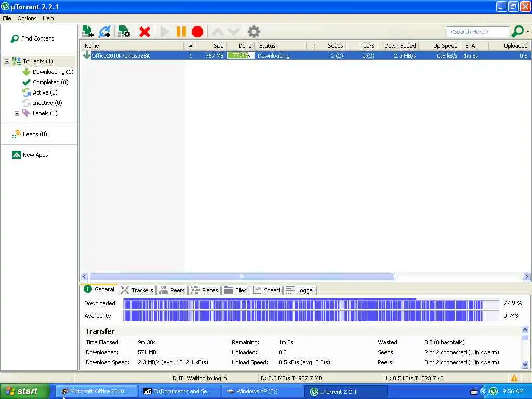Remove torrent with the red X icon
Image resolution: width=532 pixels, height=399 pixels.
pyautogui.click(x=144, y=32)
